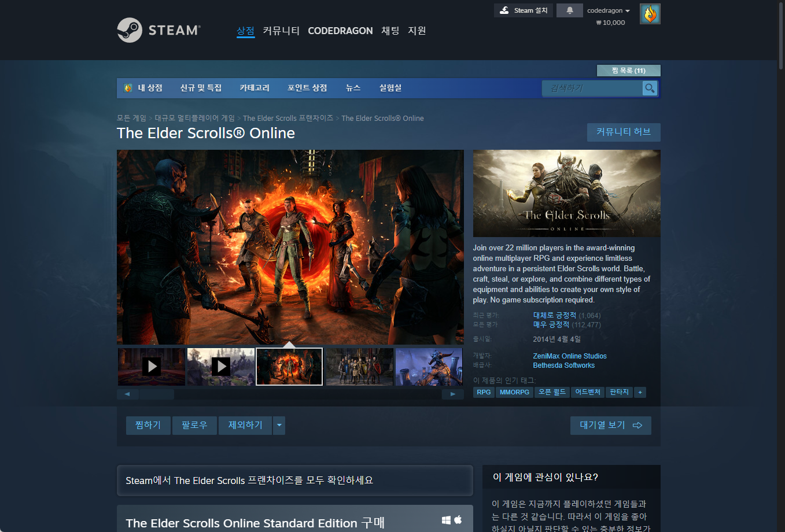Focus the 검색하기 search field
This screenshot has width=785, height=532.
tap(592, 88)
